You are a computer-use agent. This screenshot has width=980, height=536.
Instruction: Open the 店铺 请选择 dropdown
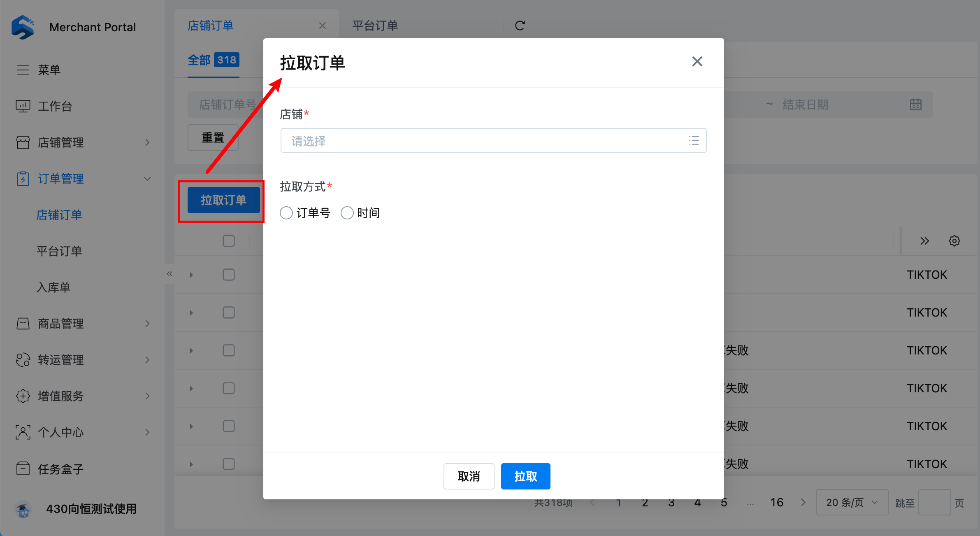(493, 141)
